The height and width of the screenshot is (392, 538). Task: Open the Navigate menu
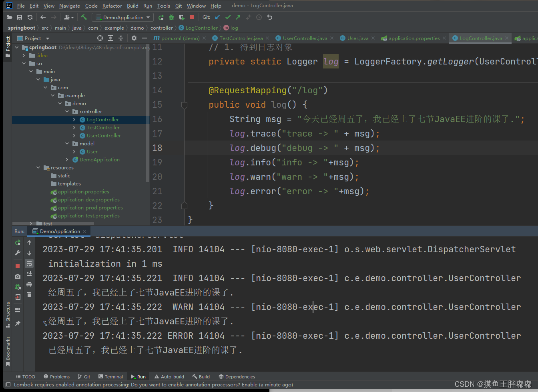pos(70,6)
